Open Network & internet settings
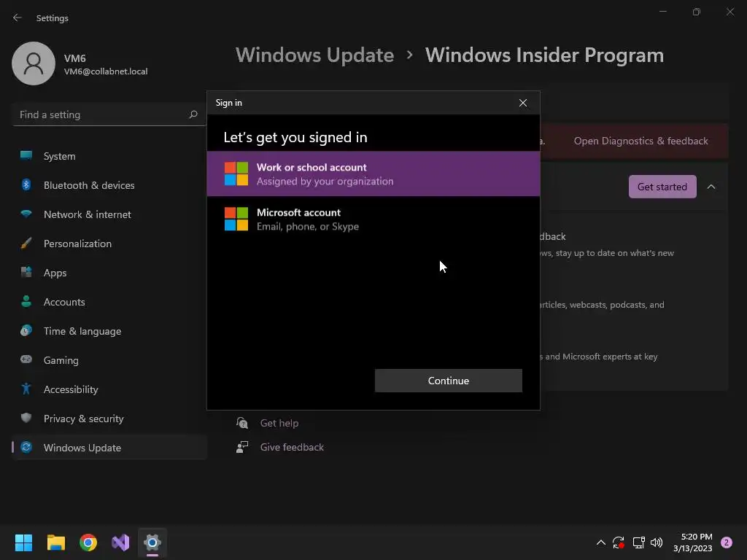747x560 pixels. click(x=109, y=214)
